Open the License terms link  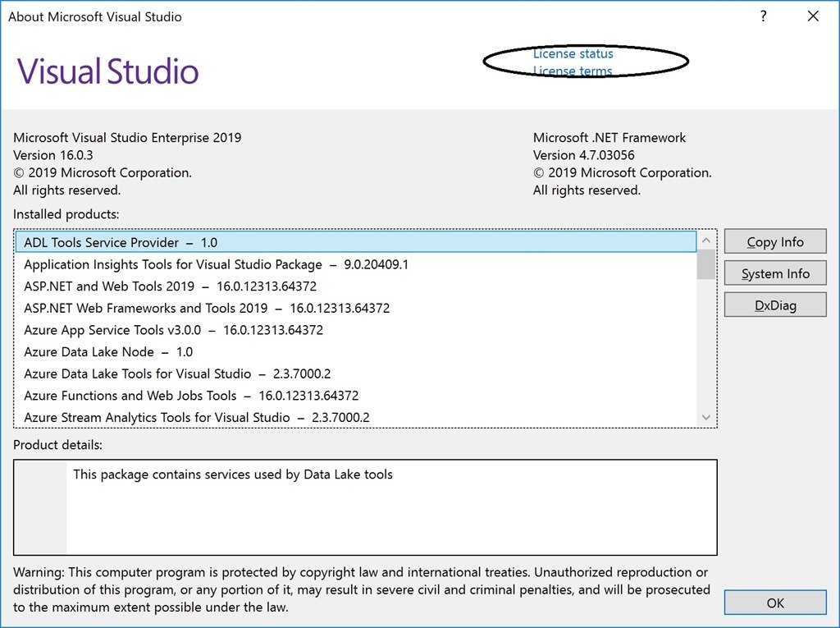click(x=572, y=71)
